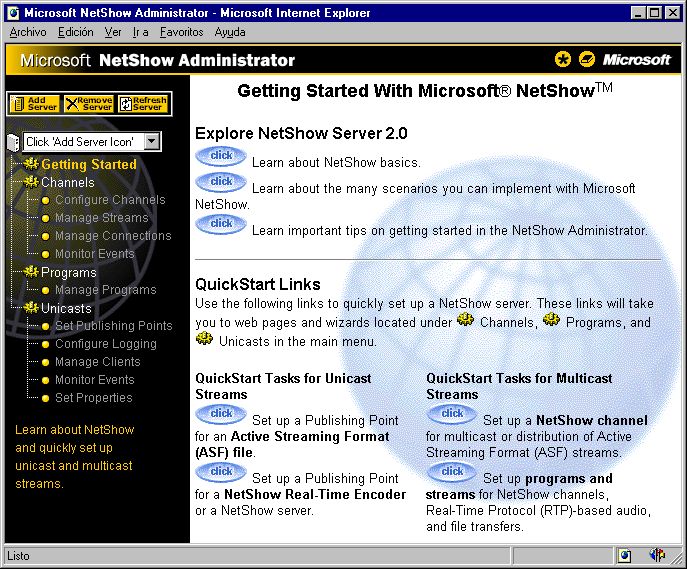Open the Edición menu
Image resolution: width=687 pixels, height=569 pixels.
point(76,32)
